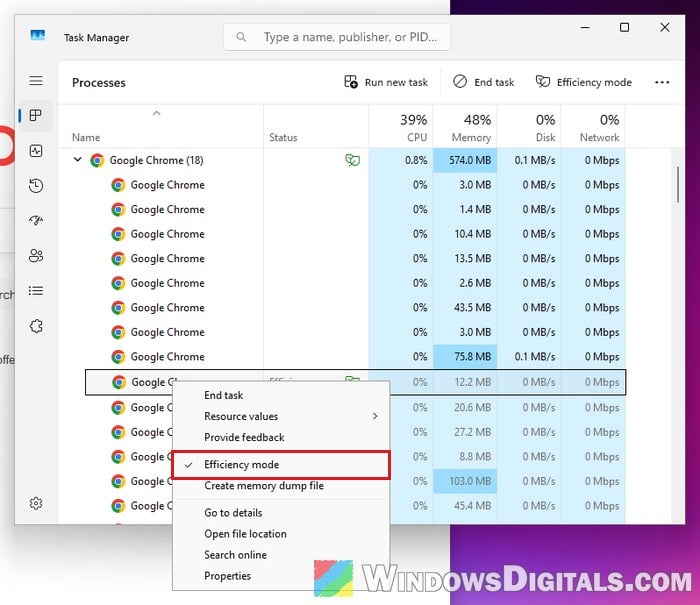Open Task Manager settings gear

[x=36, y=503]
